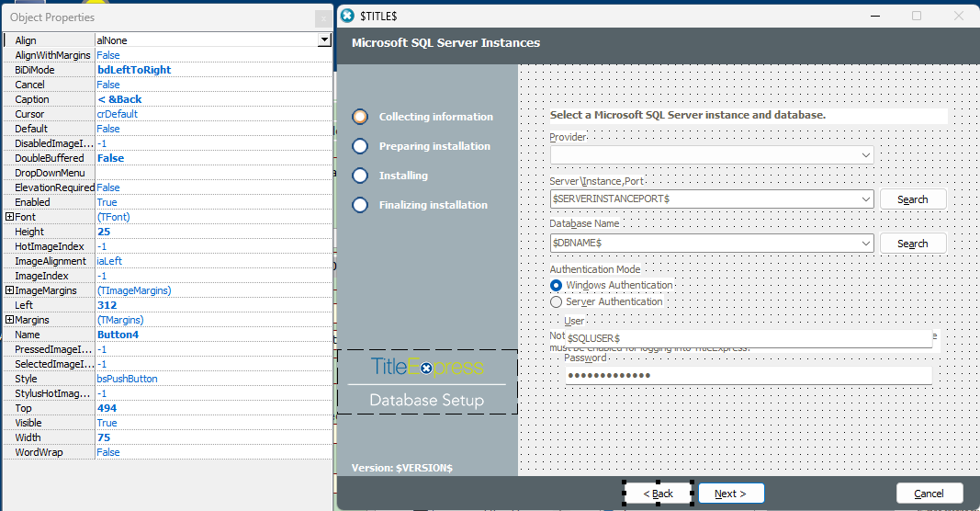
Task: Click the $SQLUSER$ user field
Action: click(749, 337)
